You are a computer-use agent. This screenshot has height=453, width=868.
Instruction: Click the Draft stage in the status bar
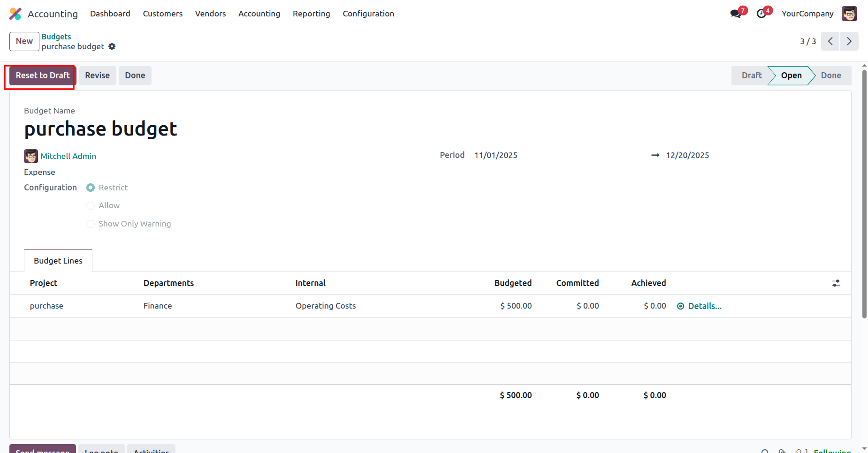(x=752, y=75)
